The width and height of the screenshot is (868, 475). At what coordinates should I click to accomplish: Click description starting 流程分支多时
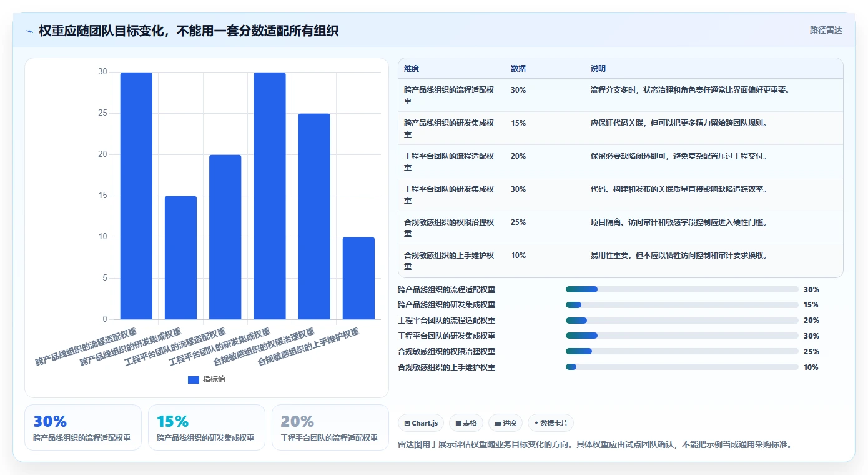pos(691,90)
